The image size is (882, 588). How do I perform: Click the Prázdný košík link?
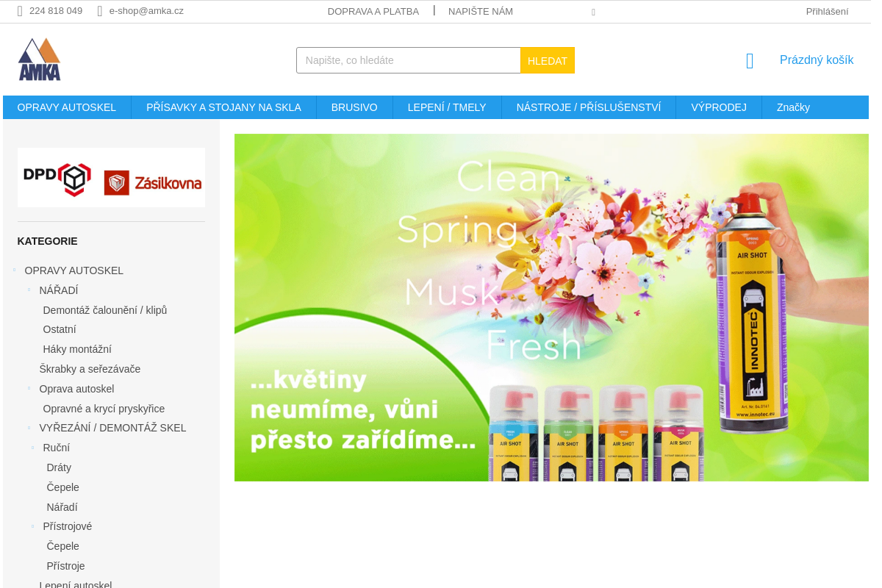tap(817, 60)
